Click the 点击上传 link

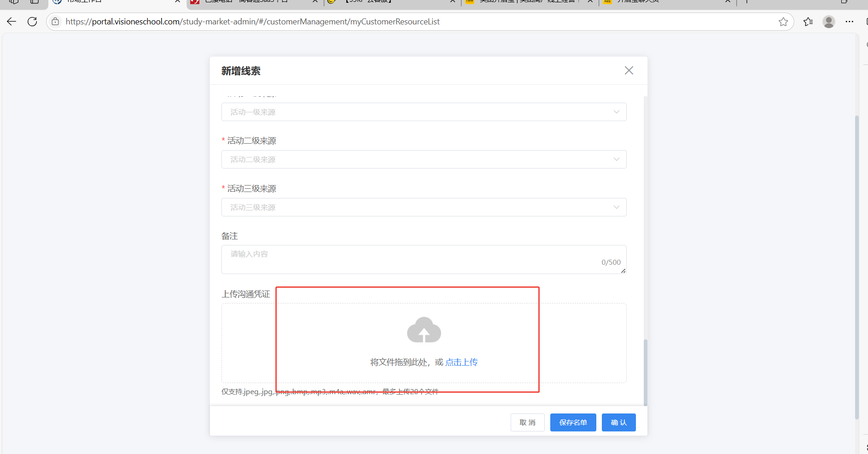pos(461,362)
